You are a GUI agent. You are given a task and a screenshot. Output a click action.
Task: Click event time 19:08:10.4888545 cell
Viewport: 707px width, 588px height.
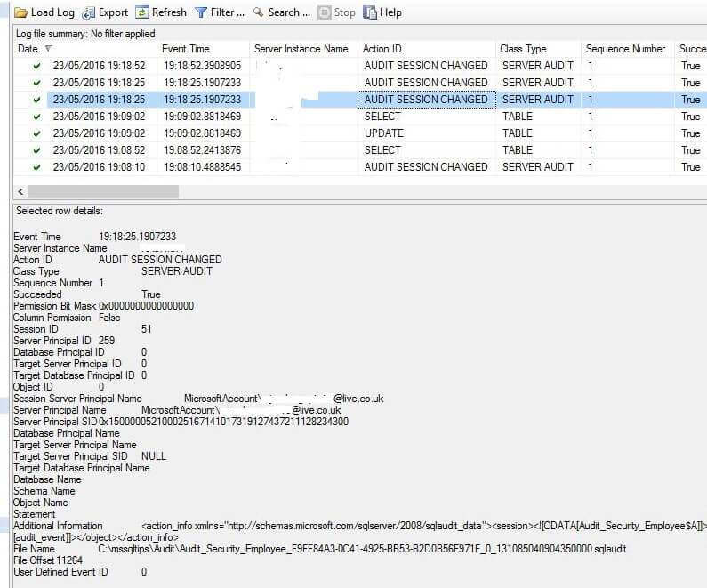(x=203, y=167)
